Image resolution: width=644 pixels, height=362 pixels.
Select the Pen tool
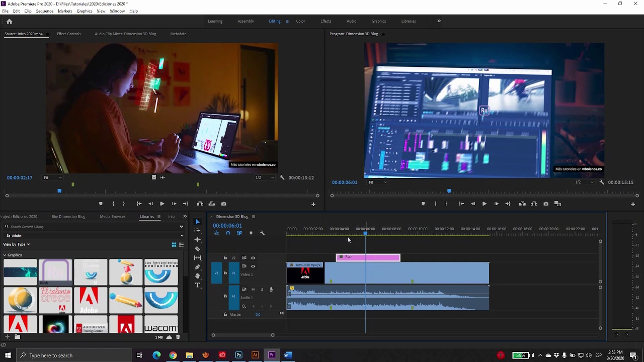(197, 267)
